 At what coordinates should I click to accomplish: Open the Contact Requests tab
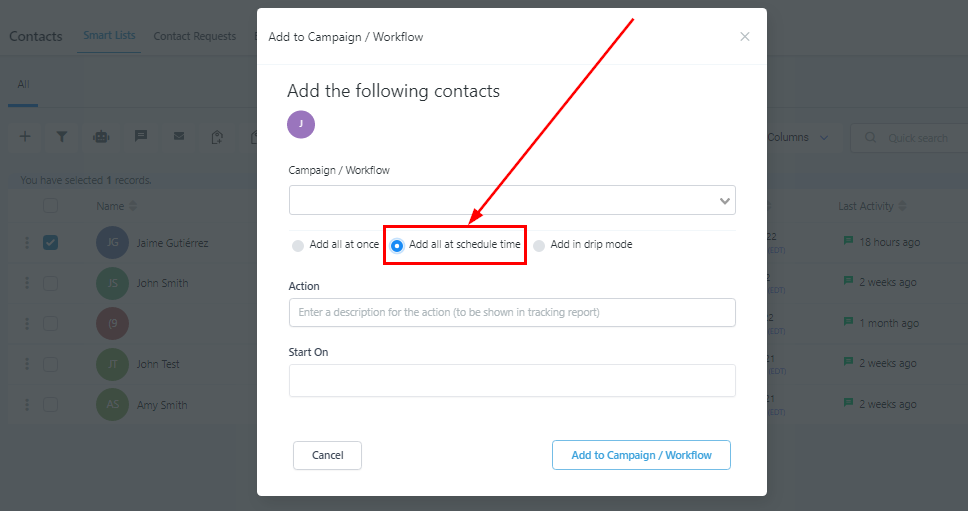[194, 36]
